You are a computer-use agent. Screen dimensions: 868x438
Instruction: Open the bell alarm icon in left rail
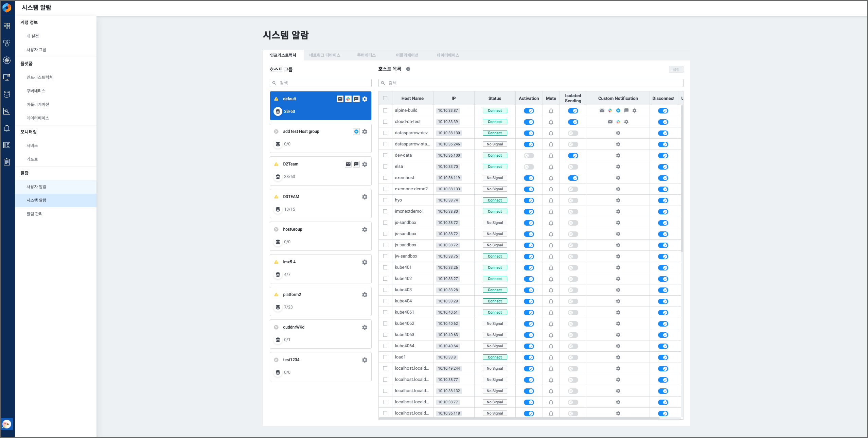7,128
